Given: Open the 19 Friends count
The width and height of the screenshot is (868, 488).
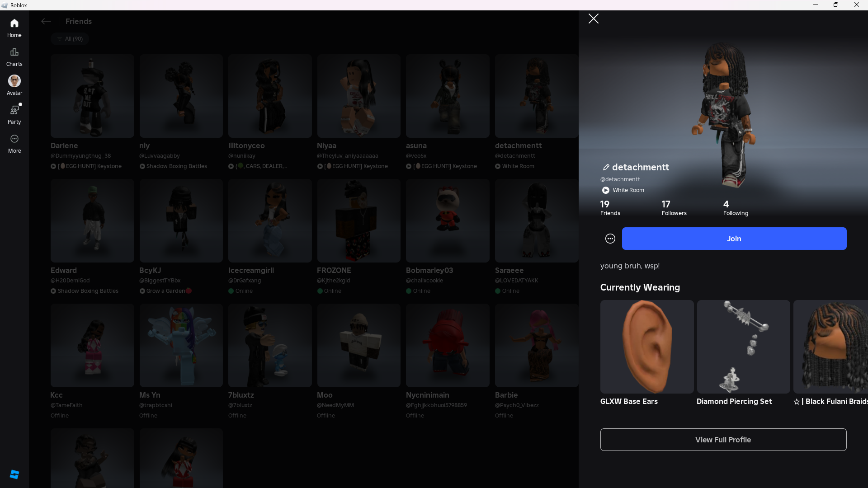Looking at the screenshot, I should [610, 208].
